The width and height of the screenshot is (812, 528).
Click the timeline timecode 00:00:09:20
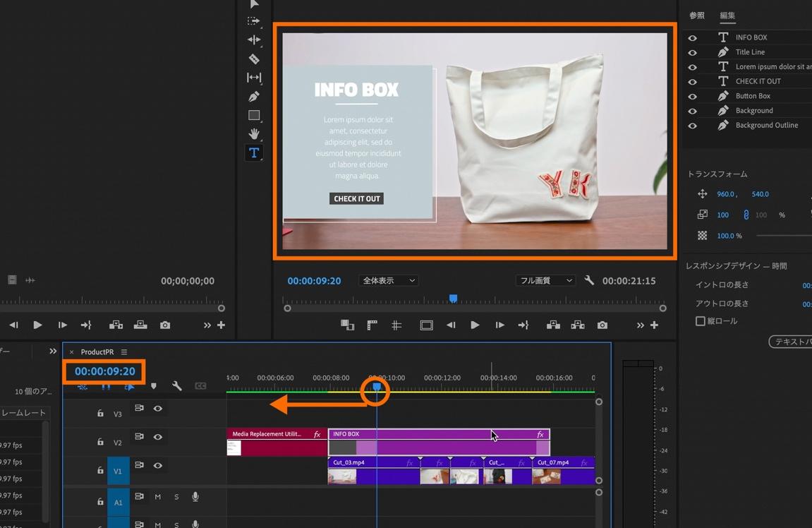pos(104,371)
